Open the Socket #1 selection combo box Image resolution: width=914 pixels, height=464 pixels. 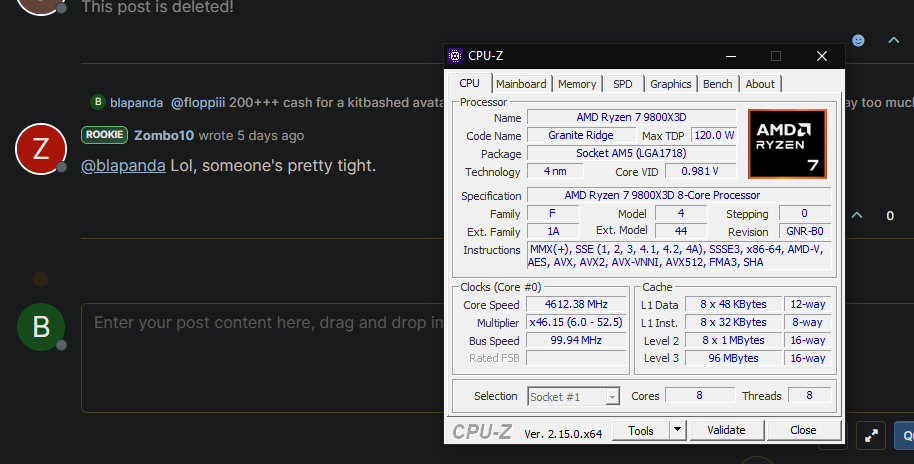coord(573,396)
